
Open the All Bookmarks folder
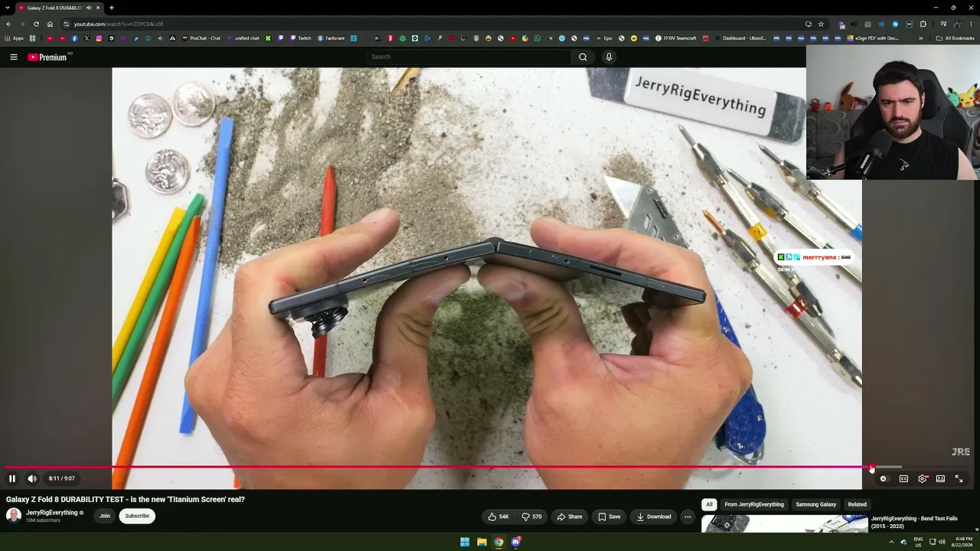(x=955, y=38)
